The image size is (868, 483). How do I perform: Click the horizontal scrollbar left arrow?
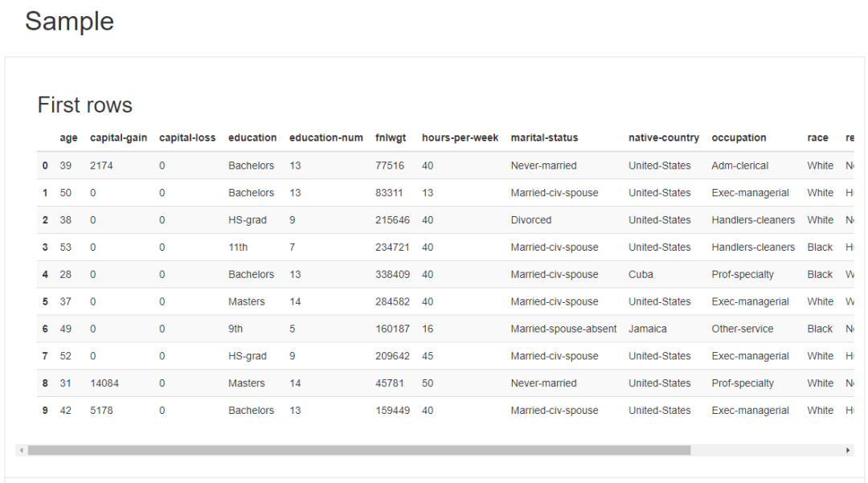point(22,451)
